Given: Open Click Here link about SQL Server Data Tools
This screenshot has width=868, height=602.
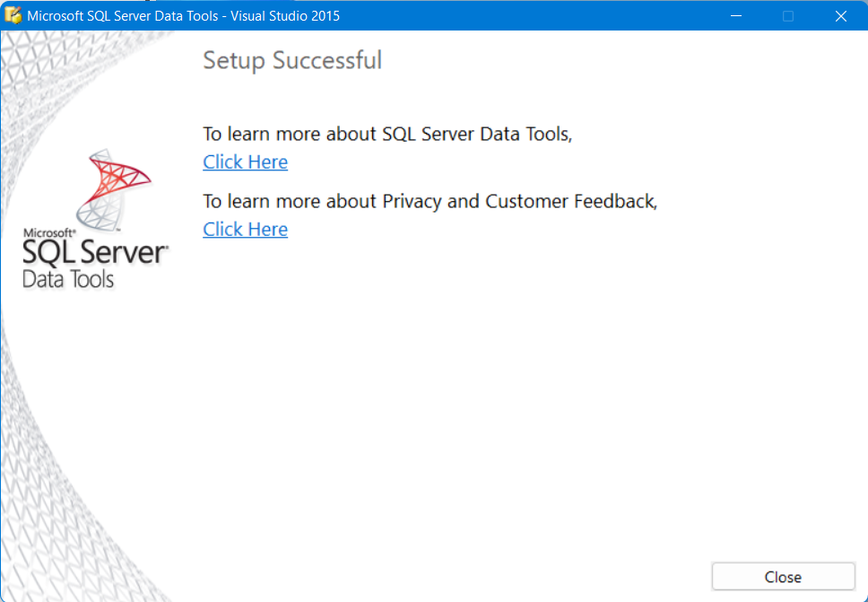Looking at the screenshot, I should tap(245, 162).
